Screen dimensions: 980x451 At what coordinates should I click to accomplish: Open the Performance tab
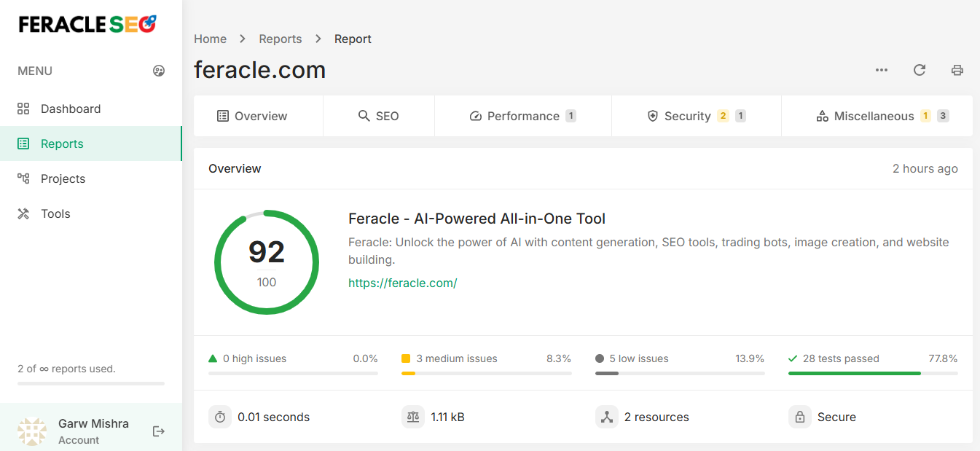click(x=522, y=116)
